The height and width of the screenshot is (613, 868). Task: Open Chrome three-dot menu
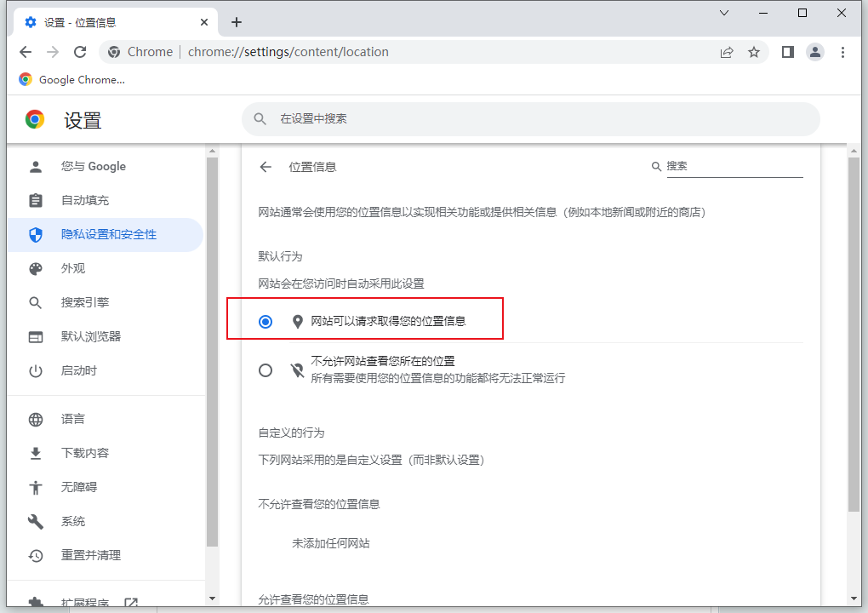coord(842,52)
